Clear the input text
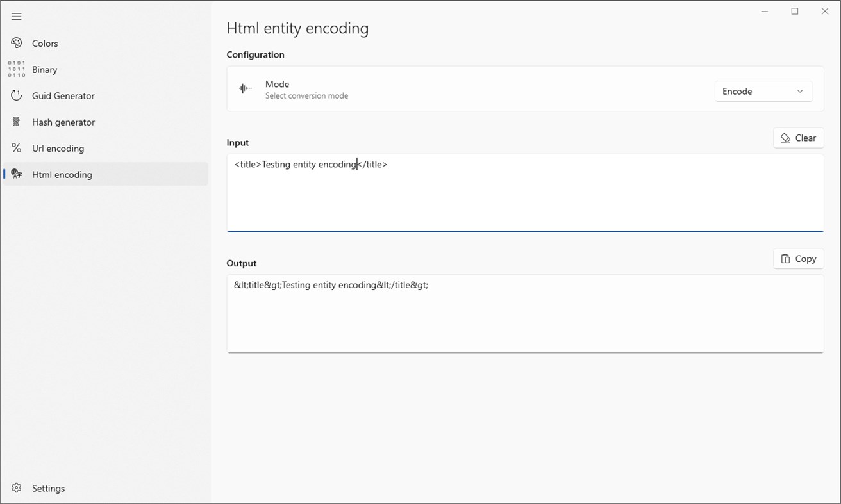 pyautogui.click(x=798, y=138)
